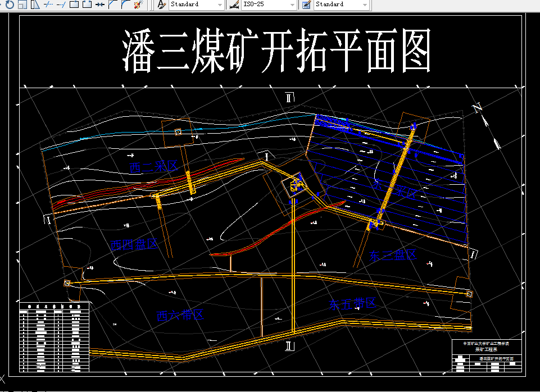This screenshot has width=540, height=392.
Task: Click the Explode tool icon
Action: 138,5
